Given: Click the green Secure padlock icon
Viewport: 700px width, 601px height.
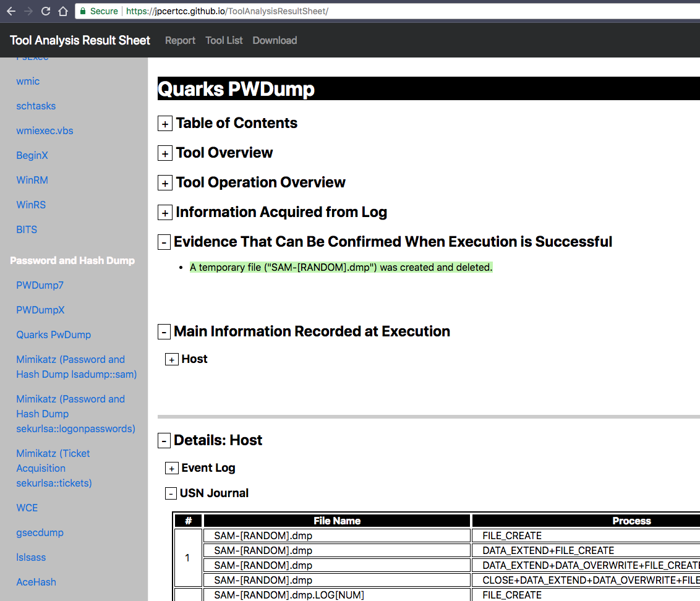Looking at the screenshot, I should [x=83, y=11].
